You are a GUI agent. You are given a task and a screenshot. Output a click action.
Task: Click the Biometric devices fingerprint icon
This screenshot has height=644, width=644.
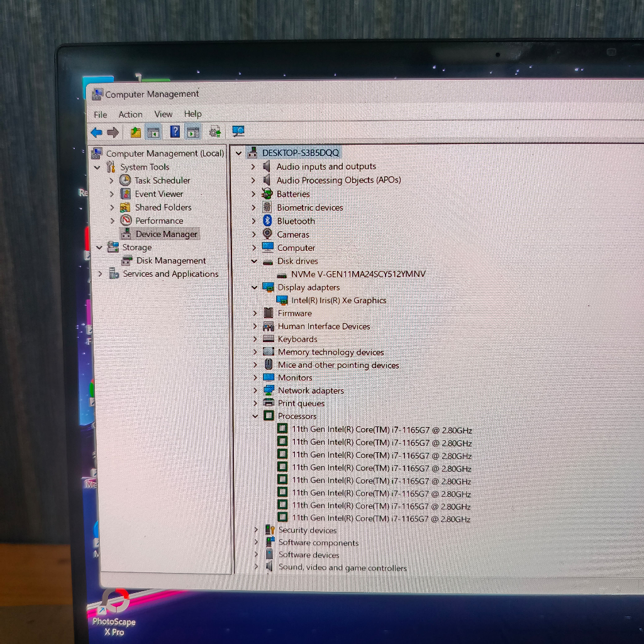pyautogui.click(x=267, y=207)
